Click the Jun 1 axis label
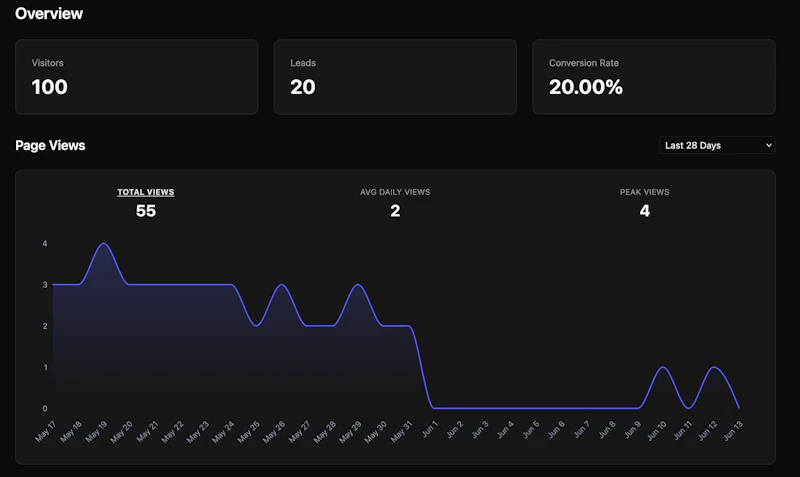 (x=430, y=429)
